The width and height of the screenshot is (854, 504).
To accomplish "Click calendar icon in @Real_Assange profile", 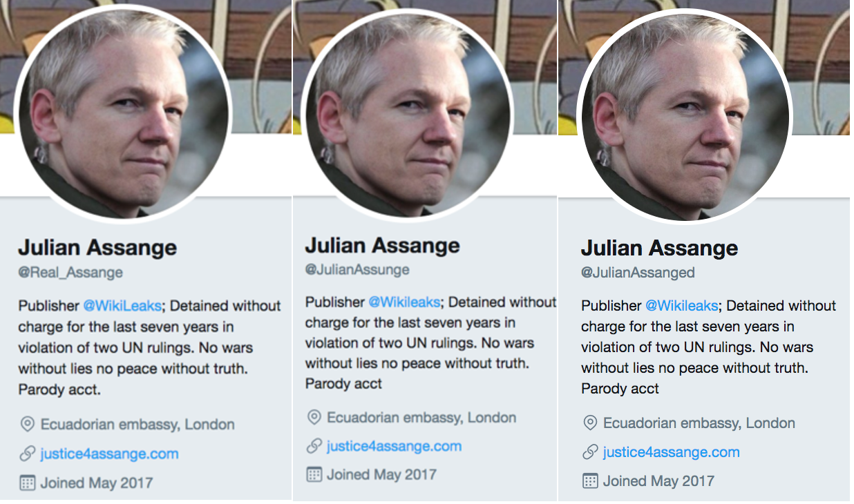I will [x=28, y=483].
